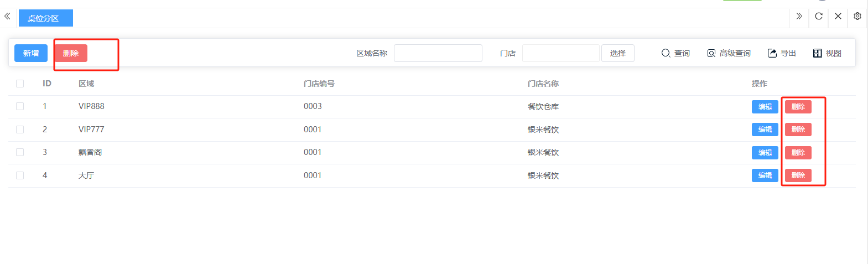Focus the 区域名称 input field
The height and width of the screenshot is (264, 868).
coord(438,53)
